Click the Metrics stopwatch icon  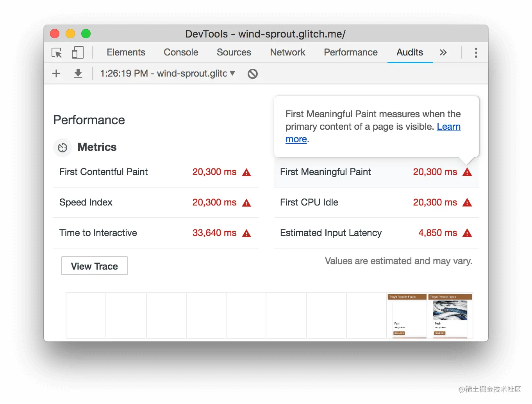[62, 148]
